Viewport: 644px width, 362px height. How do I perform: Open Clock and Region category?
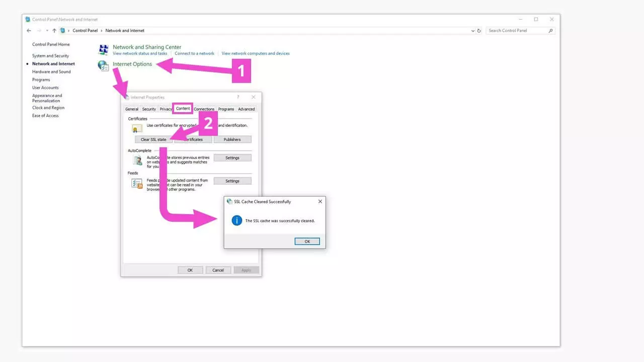tap(48, 108)
